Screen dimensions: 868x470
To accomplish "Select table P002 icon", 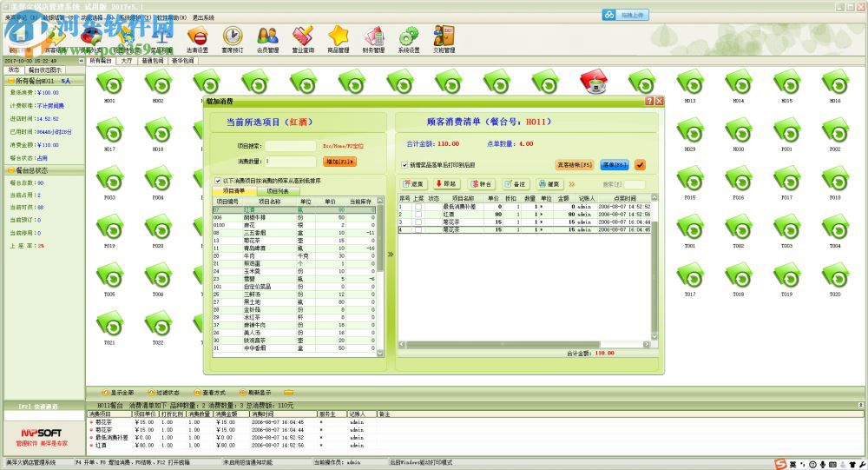I will tap(835, 131).
